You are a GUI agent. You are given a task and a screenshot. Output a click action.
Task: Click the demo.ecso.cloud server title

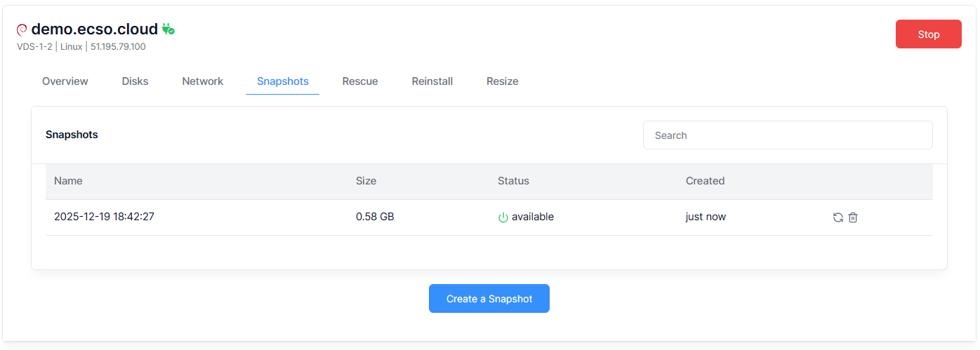coord(94,29)
